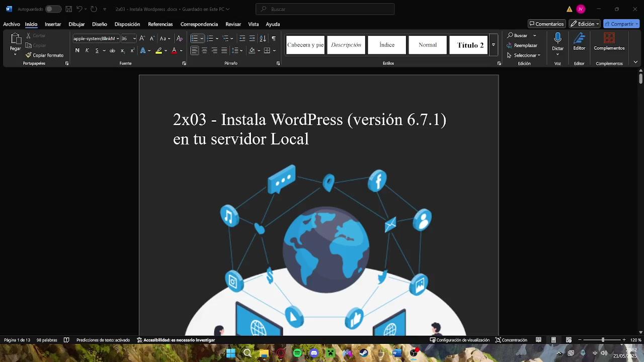This screenshot has height=362, width=644.
Task: Switch to web layout view
Action: tap(569, 340)
